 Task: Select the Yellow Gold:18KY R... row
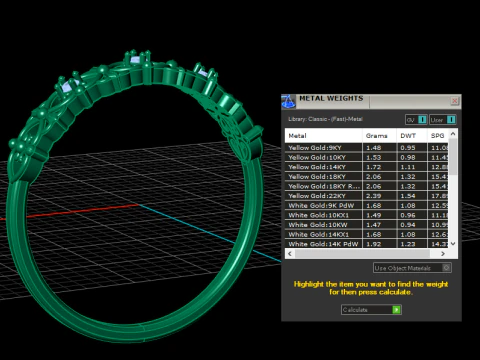pos(366,186)
